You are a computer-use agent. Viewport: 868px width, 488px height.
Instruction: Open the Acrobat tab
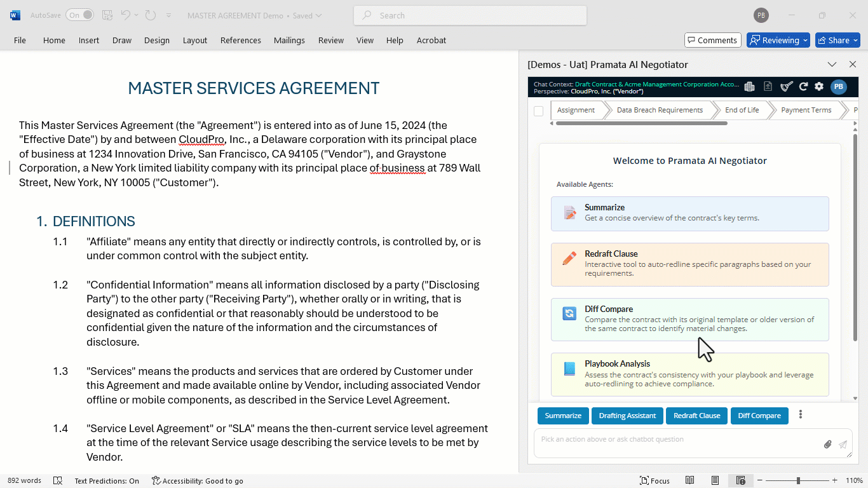[431, 40]
